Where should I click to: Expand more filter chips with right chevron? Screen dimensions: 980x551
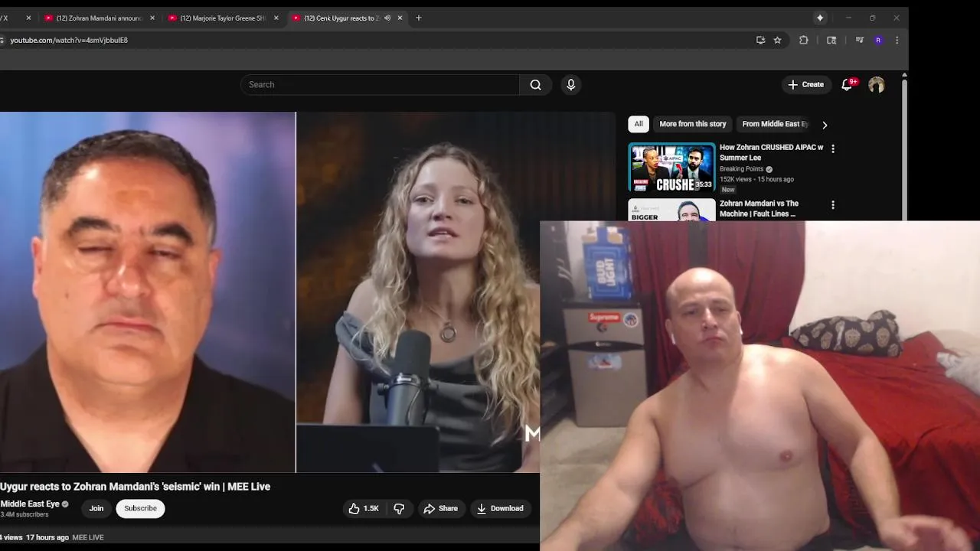click(825, 125)
